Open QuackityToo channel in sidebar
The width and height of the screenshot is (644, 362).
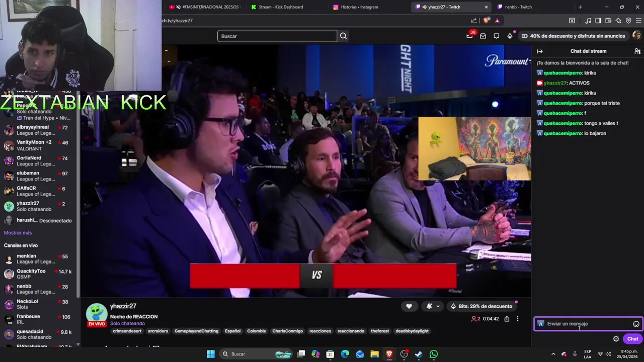[x=39, y=274]
